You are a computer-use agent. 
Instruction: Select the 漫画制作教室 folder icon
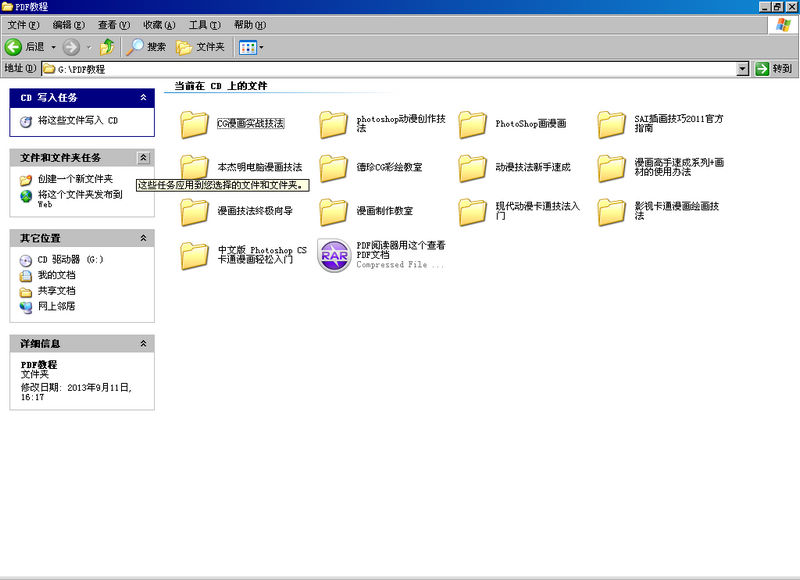coord(334,211)
